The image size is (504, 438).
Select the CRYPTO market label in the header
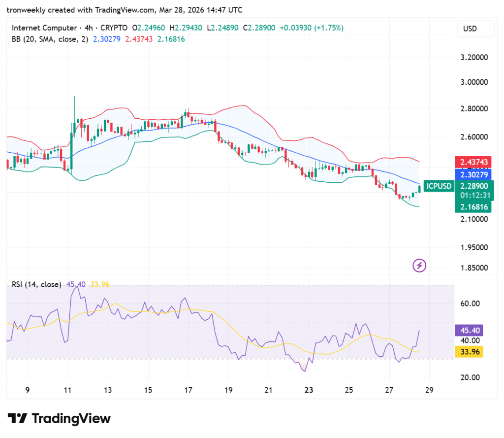point(114,28)
